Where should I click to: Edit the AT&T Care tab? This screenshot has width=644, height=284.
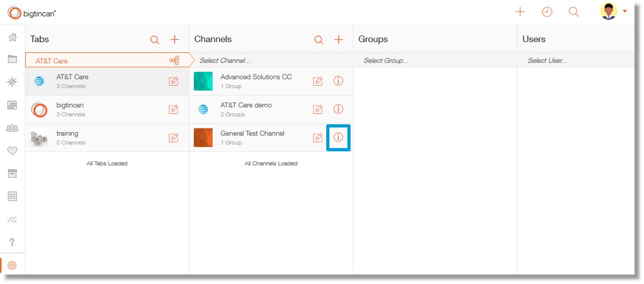click(173, 81)
